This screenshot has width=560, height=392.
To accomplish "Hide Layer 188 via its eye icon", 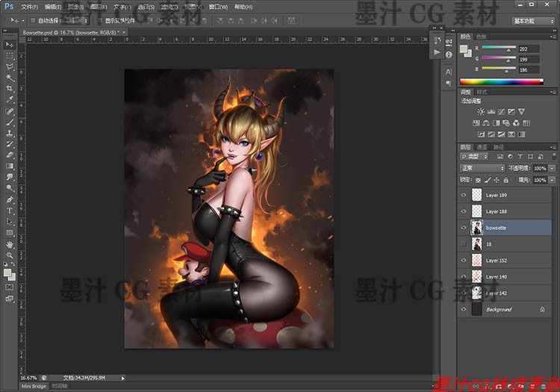I will point(464,211).
